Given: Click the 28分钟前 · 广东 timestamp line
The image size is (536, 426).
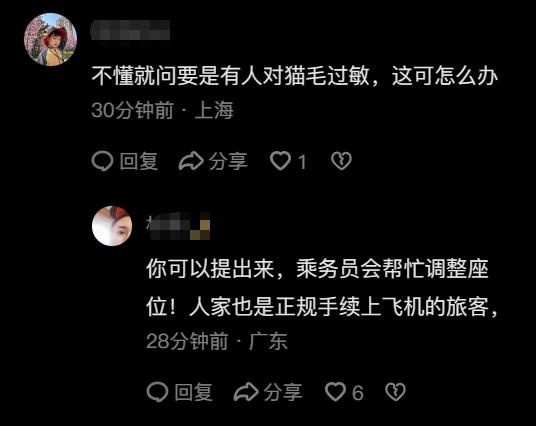Looking at the screenshot, I should (x=217, y=341).
